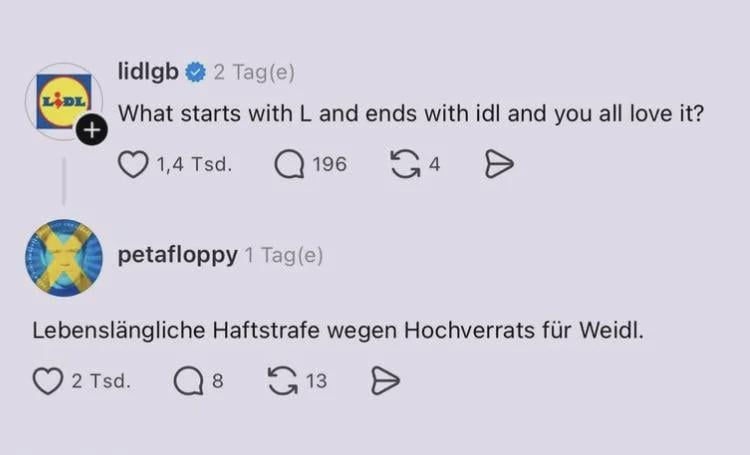Viewport: 750px width, 455px height.
Task: Open replies to petafloppy comment
Action: tap(188, 381)
